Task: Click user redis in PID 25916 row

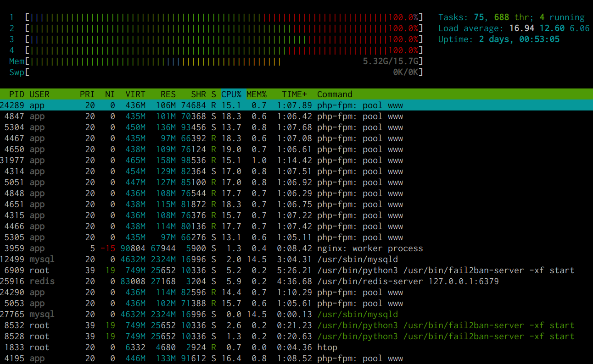Action: tap(42, 281)
